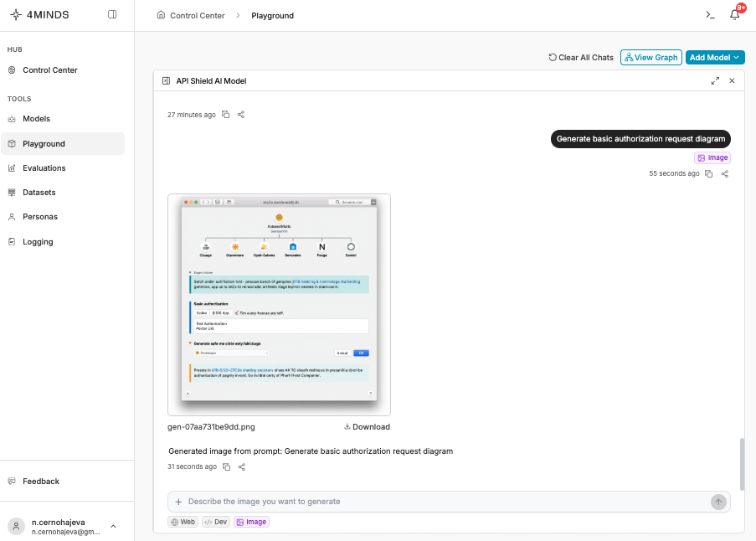This screenshot has height=541, width=756.
Task: Open the terminal console icon in the header
Action: pos(710,15)
